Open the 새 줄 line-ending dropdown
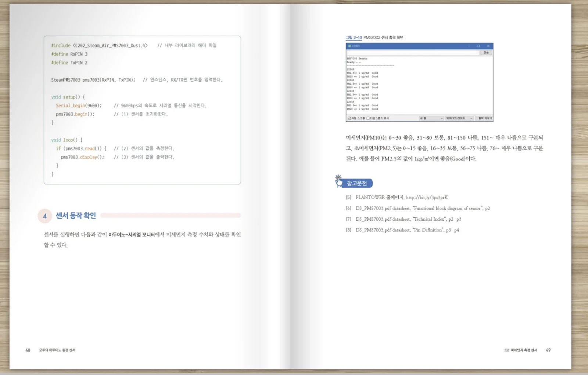Screen dimensions: 588x375 (x=431, y=118)
